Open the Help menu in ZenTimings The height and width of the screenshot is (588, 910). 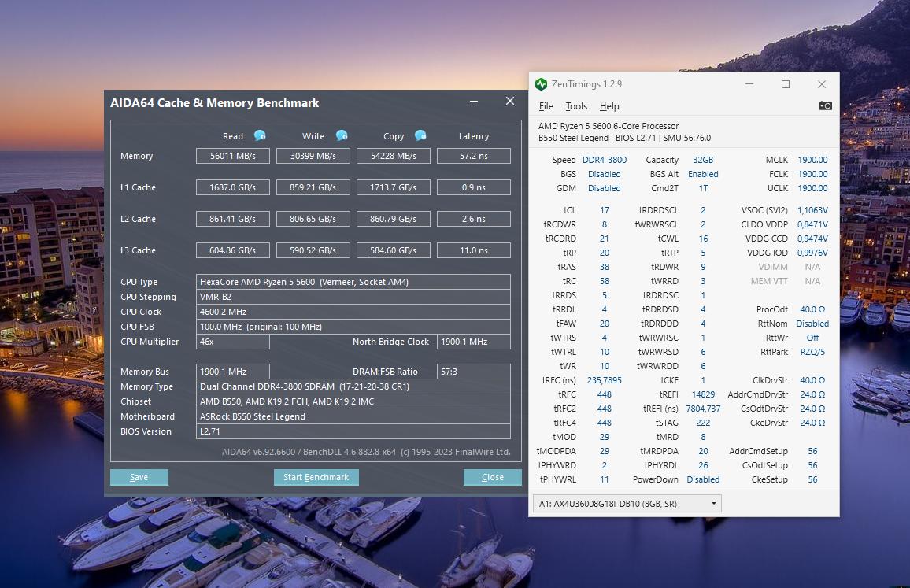[609, 106]
